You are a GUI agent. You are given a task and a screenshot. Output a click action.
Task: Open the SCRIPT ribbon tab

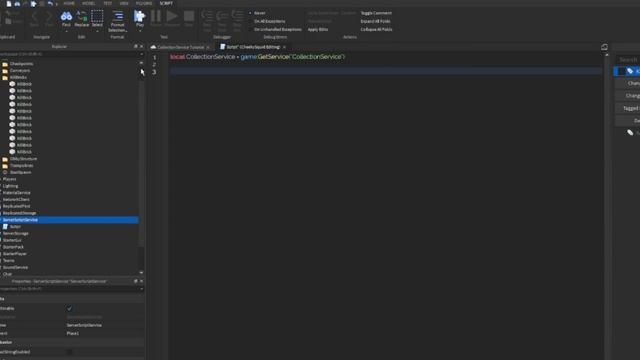(166, 3)
